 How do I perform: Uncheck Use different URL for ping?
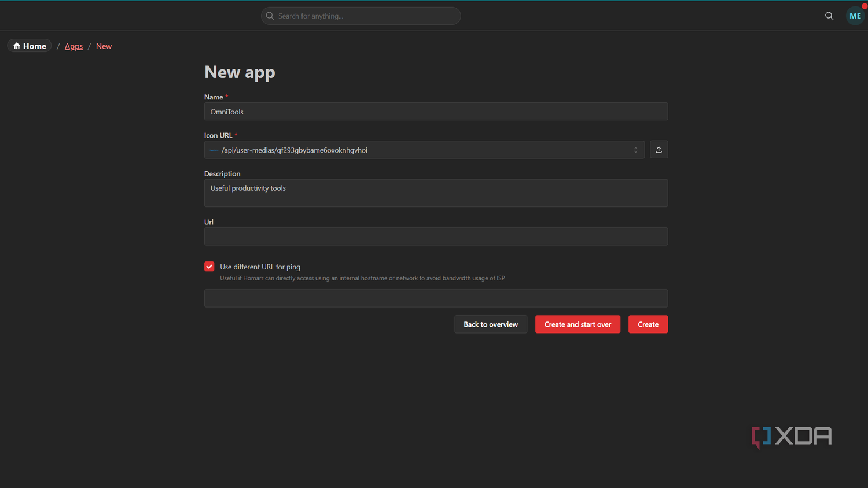point(209,267)
